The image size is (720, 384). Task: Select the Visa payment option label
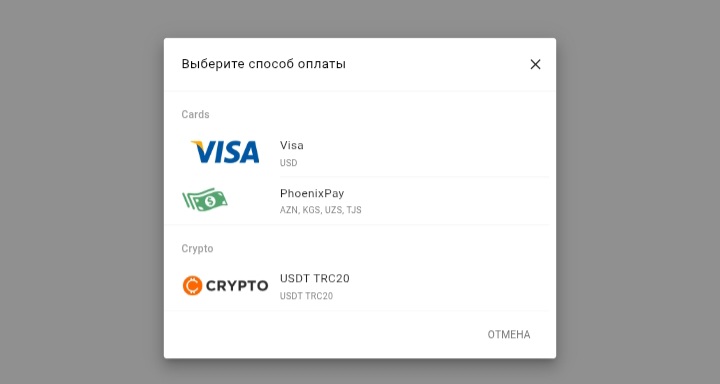(292, 146)
